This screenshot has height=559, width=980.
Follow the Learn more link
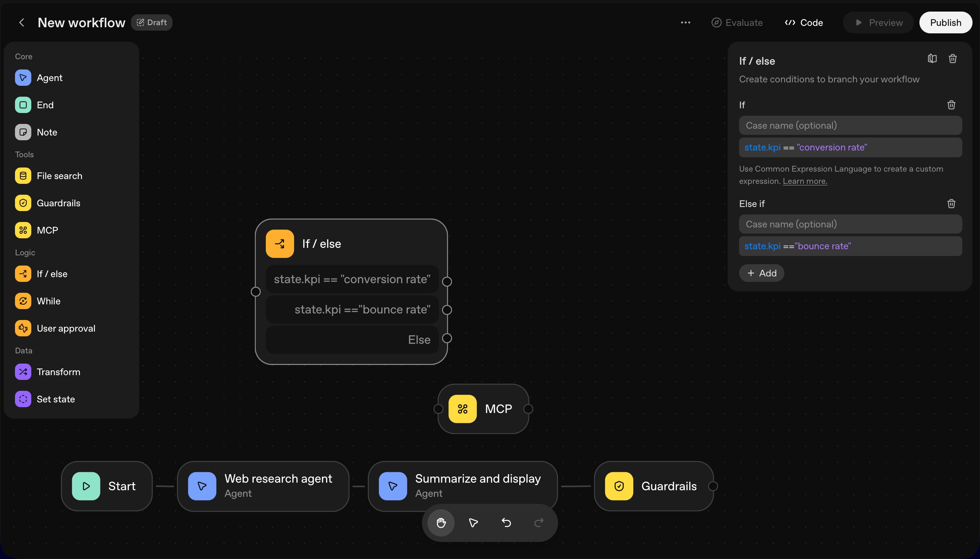click(x=805, y=181)
